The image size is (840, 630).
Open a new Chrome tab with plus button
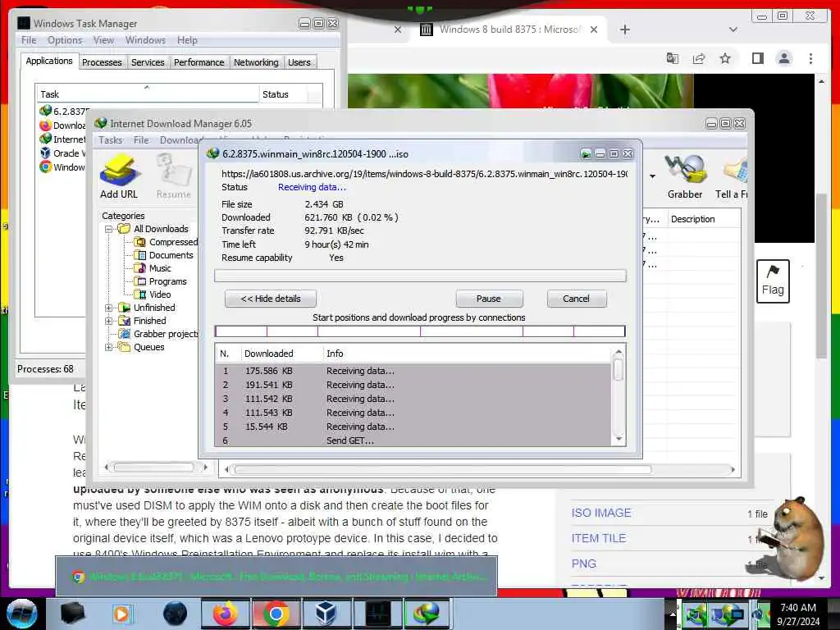(x=624, y=30)
